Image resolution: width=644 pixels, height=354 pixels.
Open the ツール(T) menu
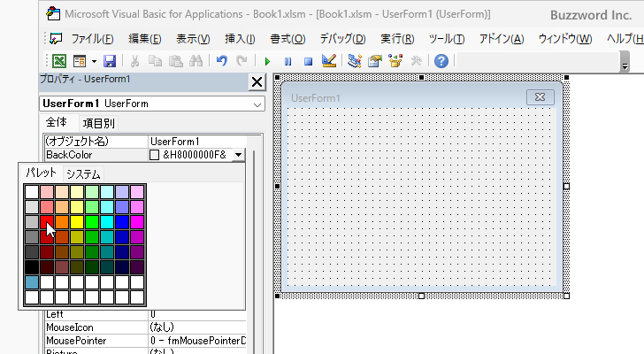[447, 39]
